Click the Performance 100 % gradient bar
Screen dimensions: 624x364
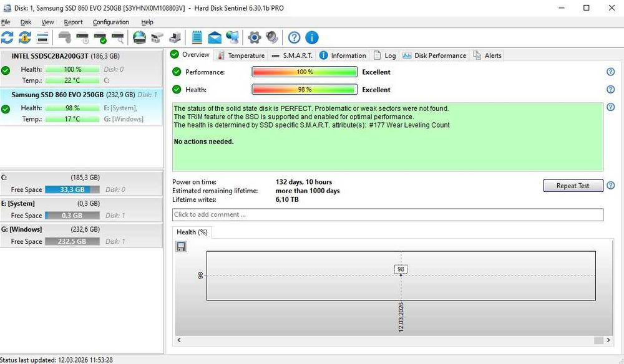tap(305, 72)
